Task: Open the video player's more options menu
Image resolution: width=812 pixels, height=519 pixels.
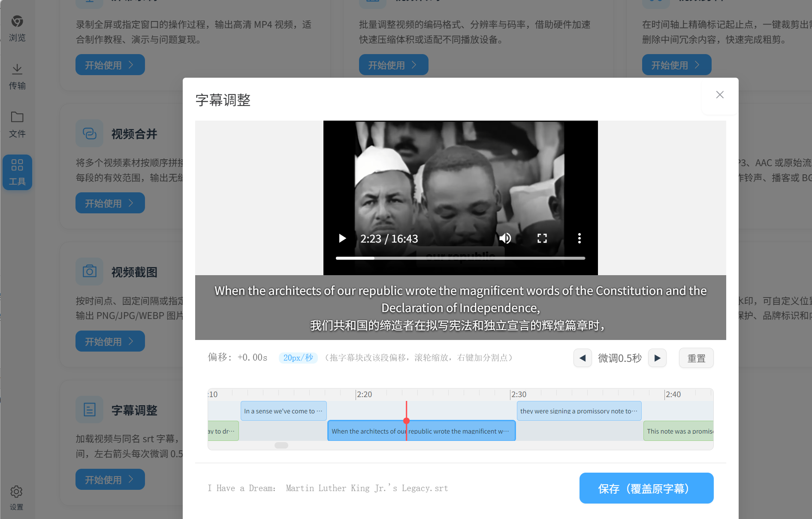Action: [580, 238]
